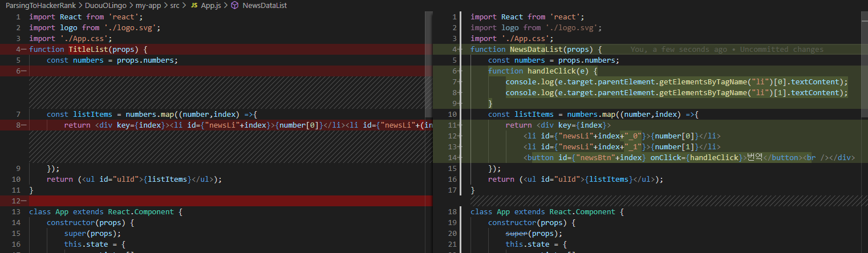The image size is (868, 253).
Task: Click 'constructor(props) {' on right pane line 19
Action: [x=532, y=223]
